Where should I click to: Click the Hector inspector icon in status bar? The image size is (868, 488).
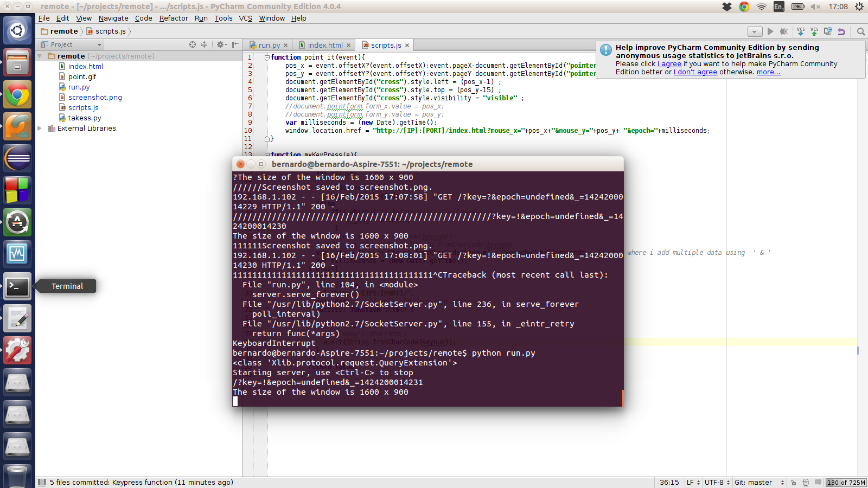point(806,483)
